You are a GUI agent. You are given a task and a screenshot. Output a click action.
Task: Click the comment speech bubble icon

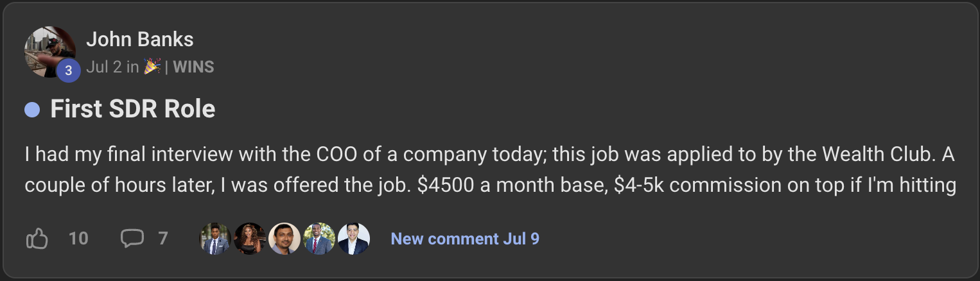tap(132, 239)
